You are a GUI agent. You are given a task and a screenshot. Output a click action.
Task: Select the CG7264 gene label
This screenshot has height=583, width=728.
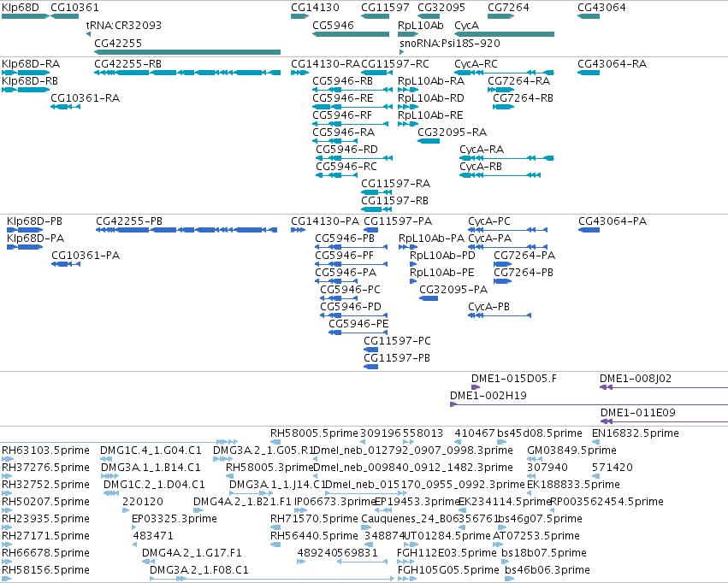pos(508,8)
